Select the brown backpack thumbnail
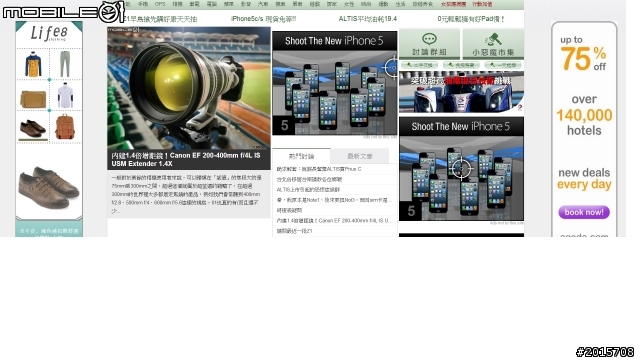 tap(64, 127)
